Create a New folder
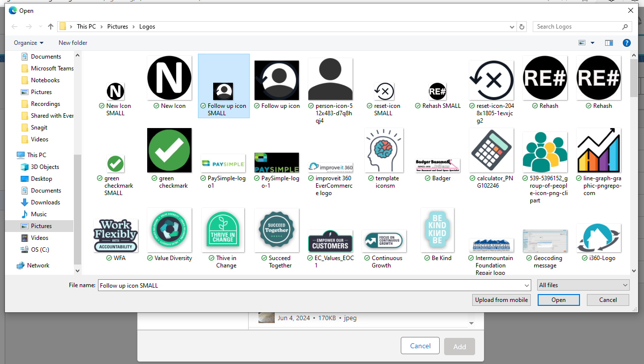644x364 pixels. pos(73,43)
